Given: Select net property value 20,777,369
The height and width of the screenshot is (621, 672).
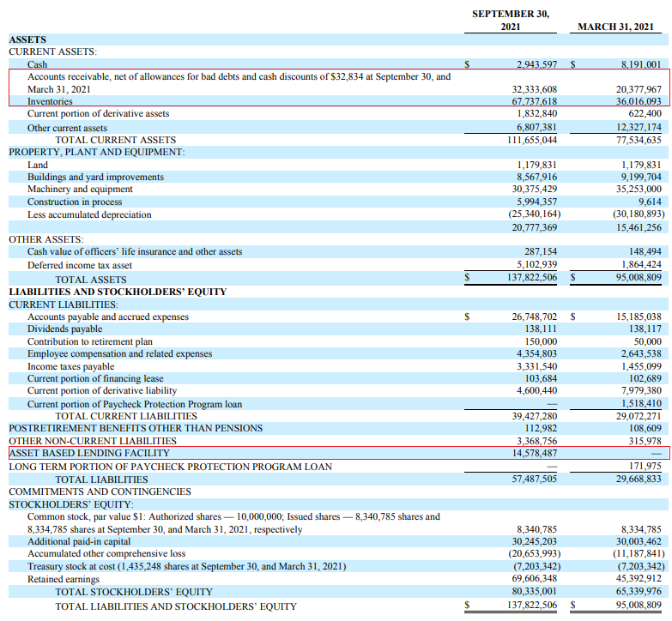Looking at the screenshot, I should [x=535, y=227].
